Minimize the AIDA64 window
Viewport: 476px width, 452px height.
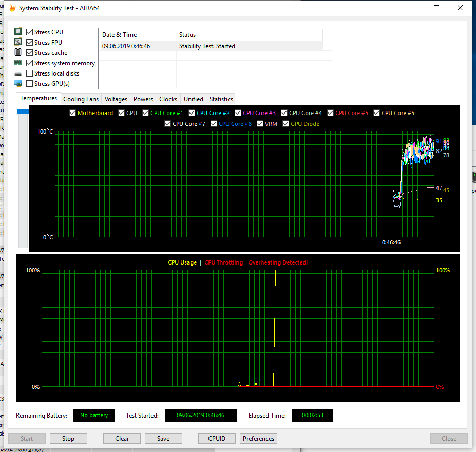413,8
